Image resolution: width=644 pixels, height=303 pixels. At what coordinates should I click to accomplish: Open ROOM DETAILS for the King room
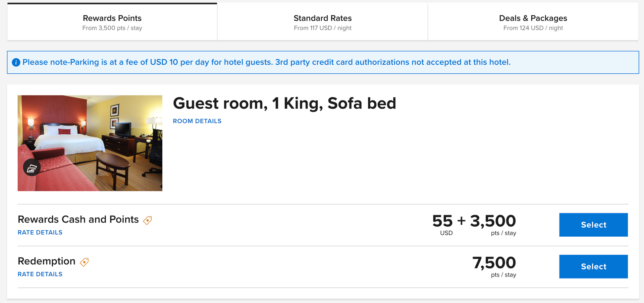(x=197, y=121)
